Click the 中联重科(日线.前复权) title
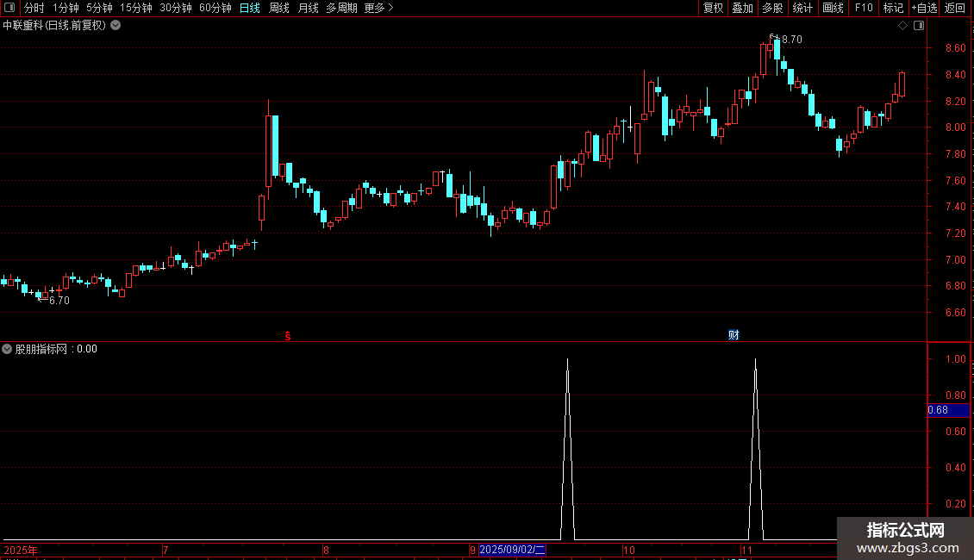This screenshot has height=560, width=974. pyautogui.click(x=54, y=26)
